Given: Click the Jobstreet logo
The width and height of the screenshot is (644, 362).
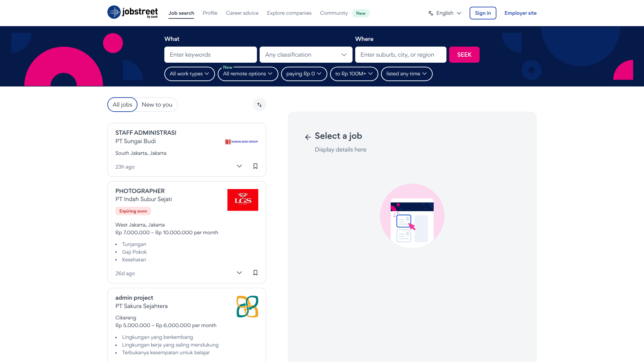Looking at the screenshot, I should click(x=132, y=12).
